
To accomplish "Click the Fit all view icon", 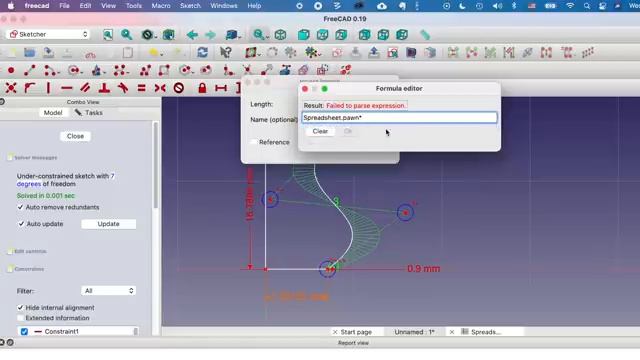I will (x=108, y=35).
